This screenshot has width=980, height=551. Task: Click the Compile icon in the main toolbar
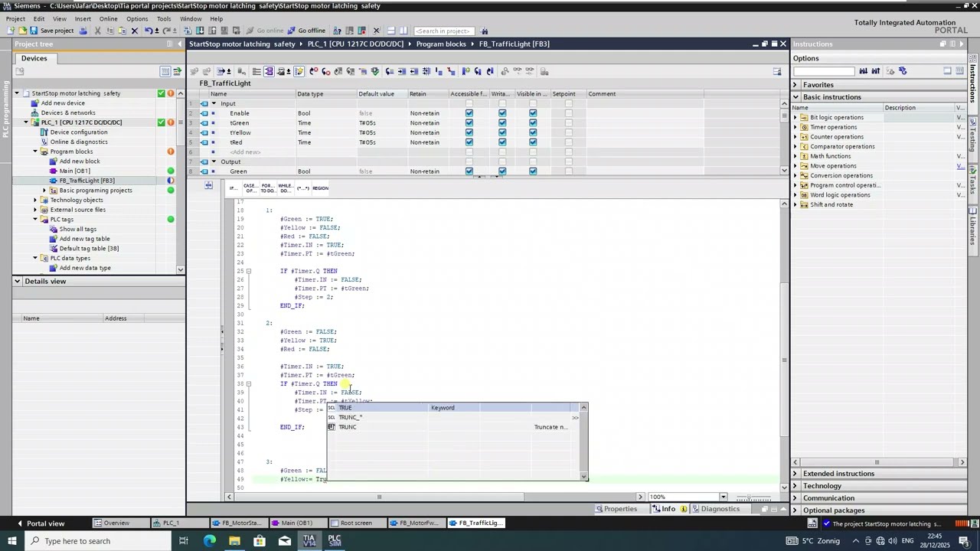188,31
